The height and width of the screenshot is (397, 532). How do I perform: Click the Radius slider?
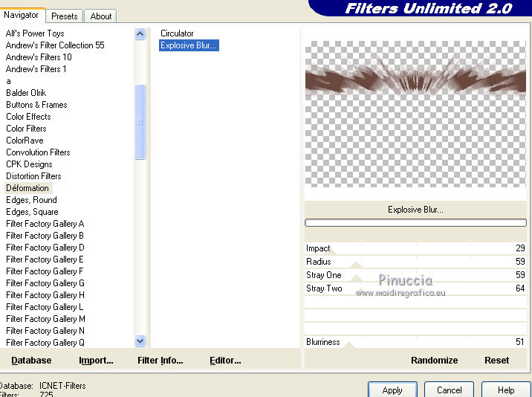(415, 262)
